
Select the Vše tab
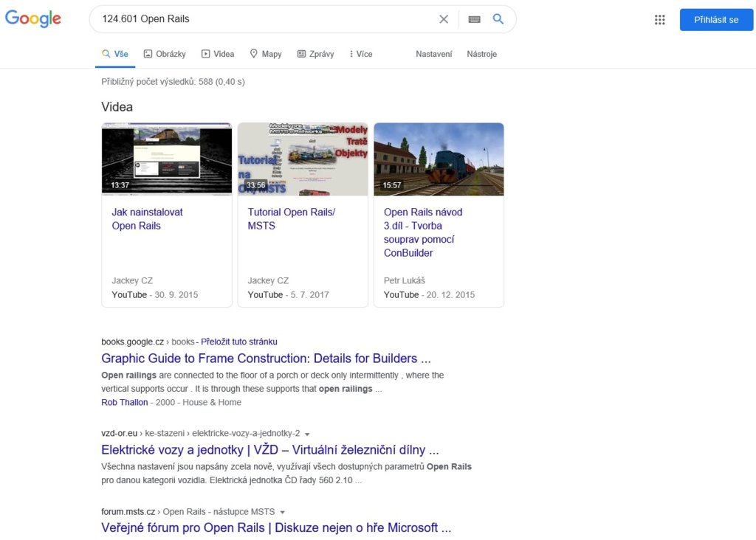pos(115,54)
